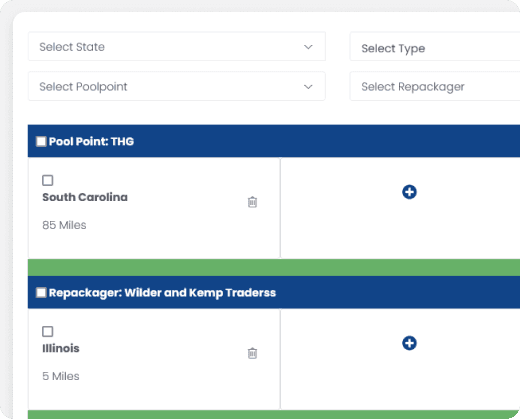This screenshot has width=520, height=419.
Task: Delete the South Carolina entry with trash icon
Action: click(x=252, y=202)
